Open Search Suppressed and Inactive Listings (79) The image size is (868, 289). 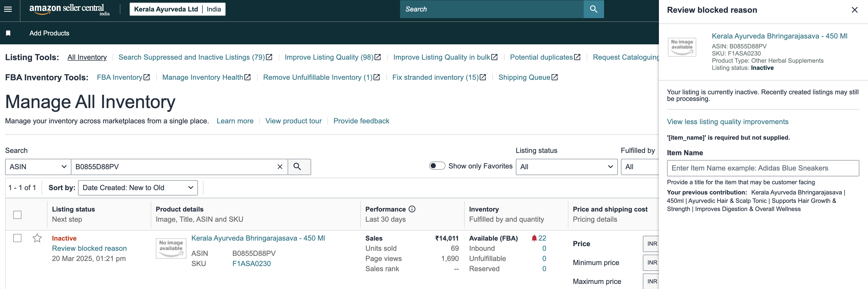pyautogui.click(x=195, y=57)
